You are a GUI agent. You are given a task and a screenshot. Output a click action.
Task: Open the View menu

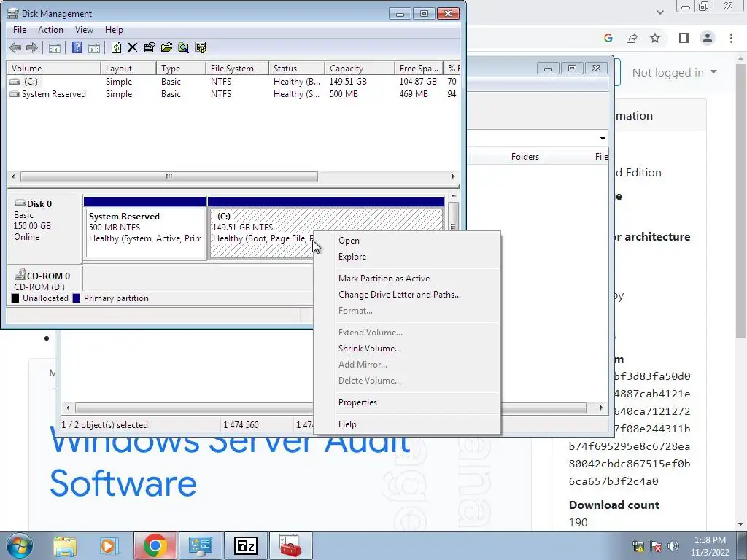[84, 29]
